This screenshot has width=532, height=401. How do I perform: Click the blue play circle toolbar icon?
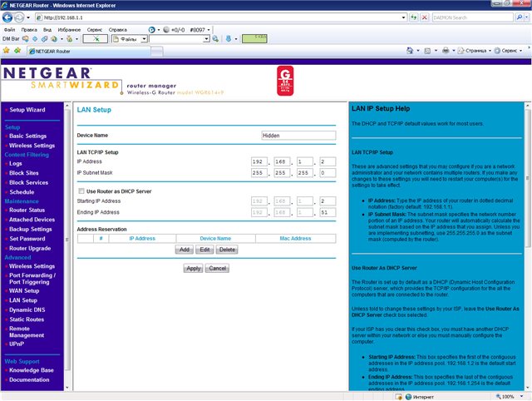151,30
